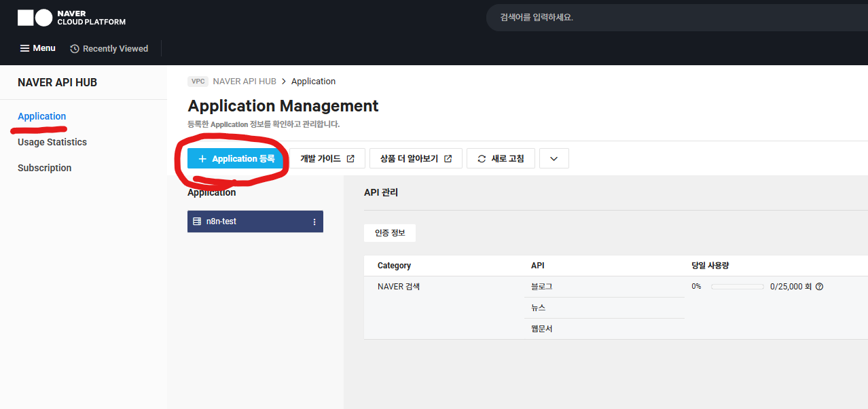Image resolution: width=868 pixels, height=409 pixels.
Task: Click the external link icon on 상품 더 알아보기
Action: [x=448, y=159]
